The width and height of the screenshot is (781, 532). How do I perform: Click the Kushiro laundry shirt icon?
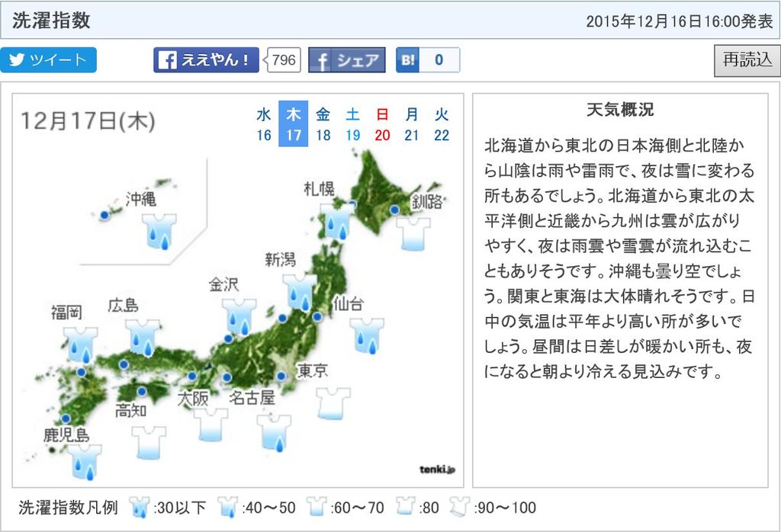tap(415, 233)
